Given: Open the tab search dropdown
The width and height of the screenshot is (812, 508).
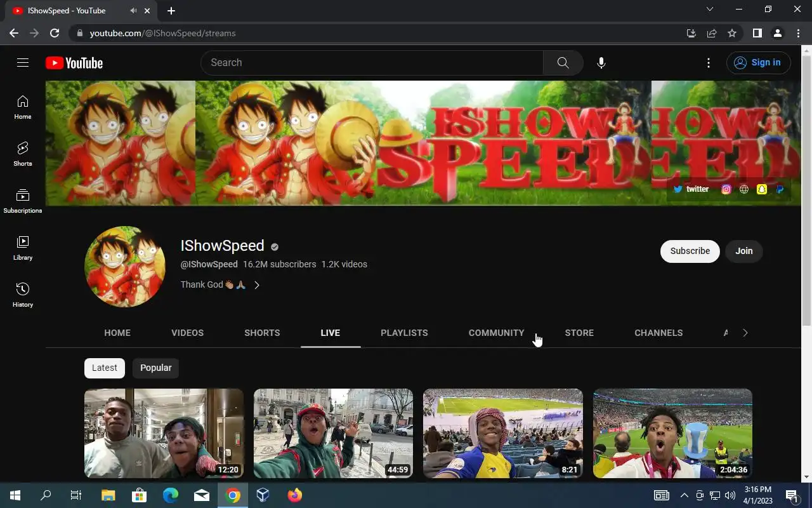Looking at the screenshot, I should (710, 10).
